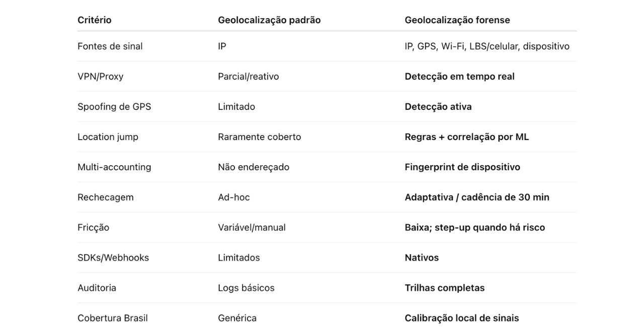The image size is (644, 330).
Task: Click the "Rechecagem" row label
Action: click(106, 197)
